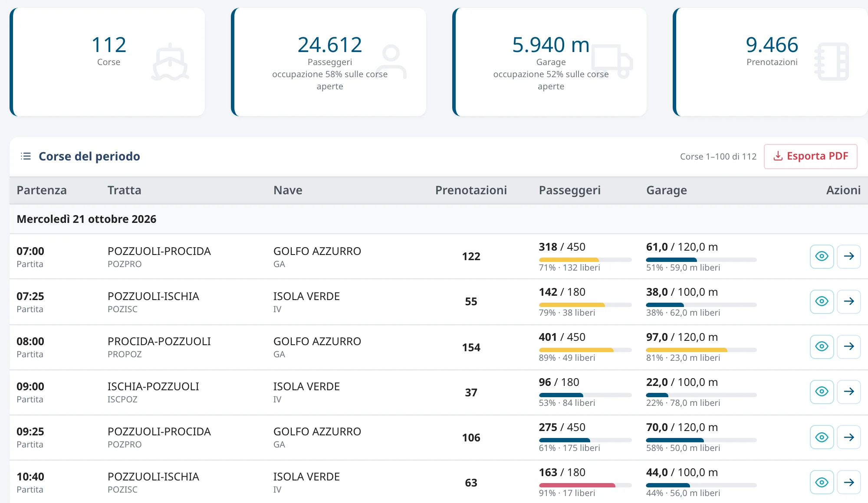Viewport: 868px width, 503px height.
Task: Click the passenger bar showing 71% · 132 liberi
Action: point(585,260)
